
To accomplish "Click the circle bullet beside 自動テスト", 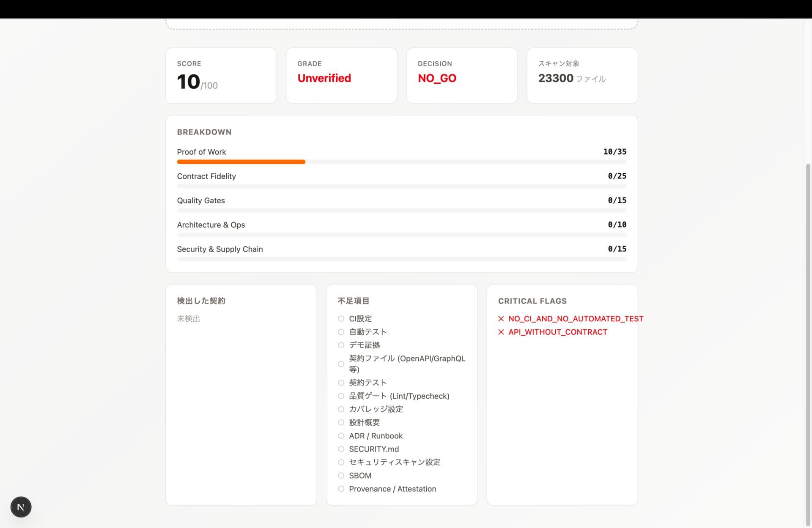I will [x=341, y=332].
